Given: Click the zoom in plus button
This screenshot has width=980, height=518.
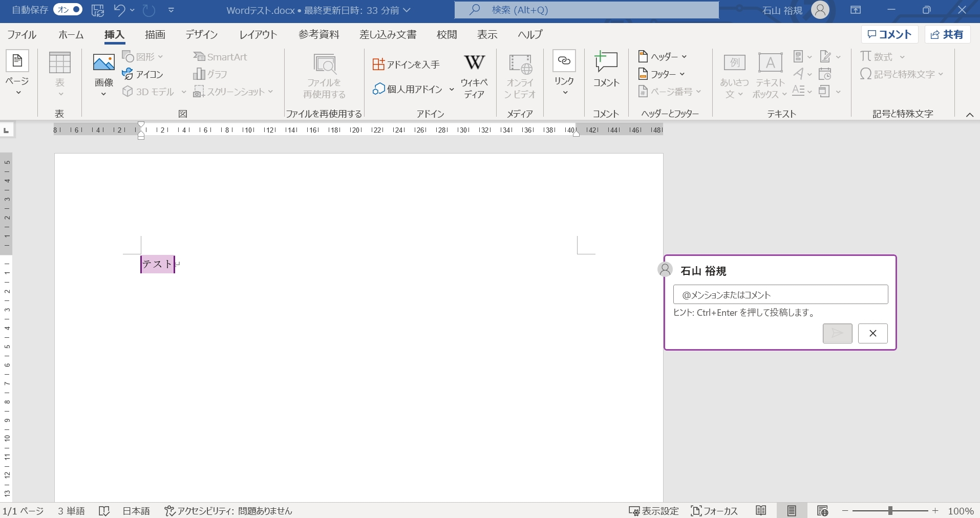Looking at the screenshot, I should (x=935, y=511).
